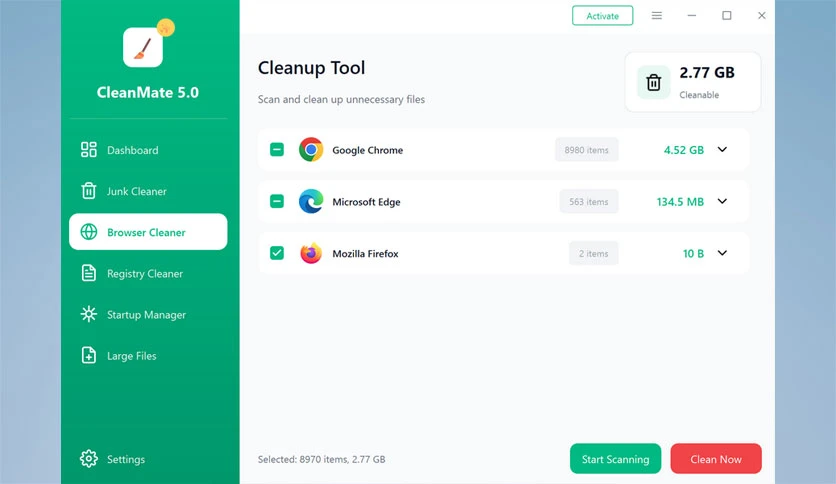The width and height of the screenshot is (836, 484).
Task: Minimize the CleanMate window
Action: coord(692,15)
